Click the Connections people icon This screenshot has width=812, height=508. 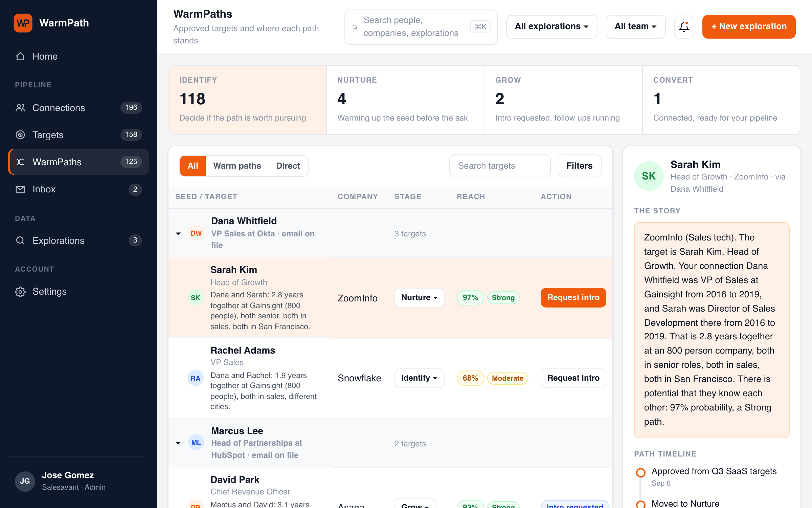pyautogui.click(x=20, y=108)
